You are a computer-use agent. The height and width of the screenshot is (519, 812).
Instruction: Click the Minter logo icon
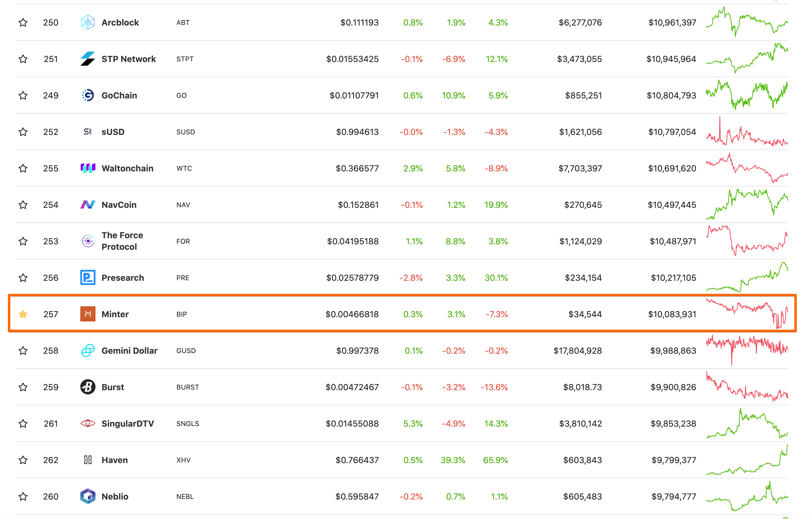[x=88, y=314]
